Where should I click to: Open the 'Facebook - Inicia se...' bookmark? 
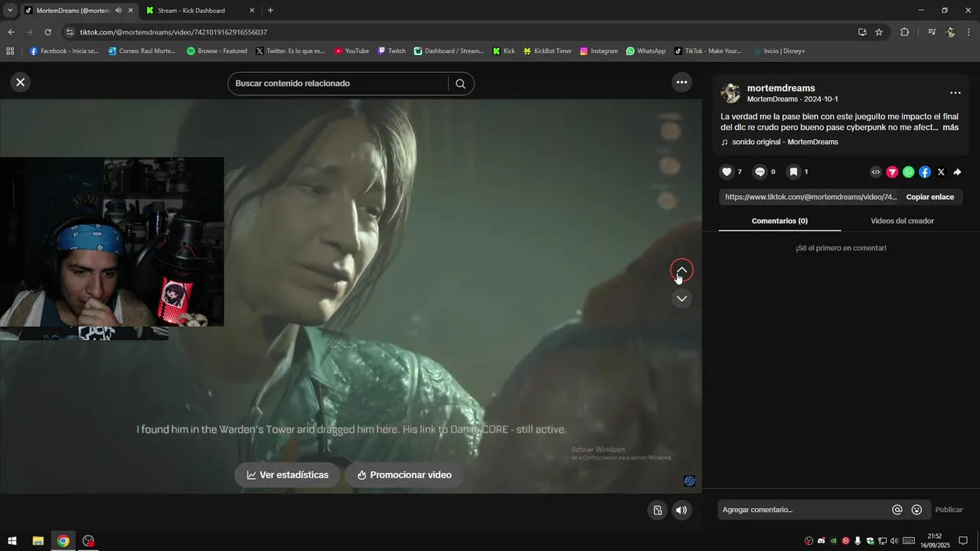point(64,51)
